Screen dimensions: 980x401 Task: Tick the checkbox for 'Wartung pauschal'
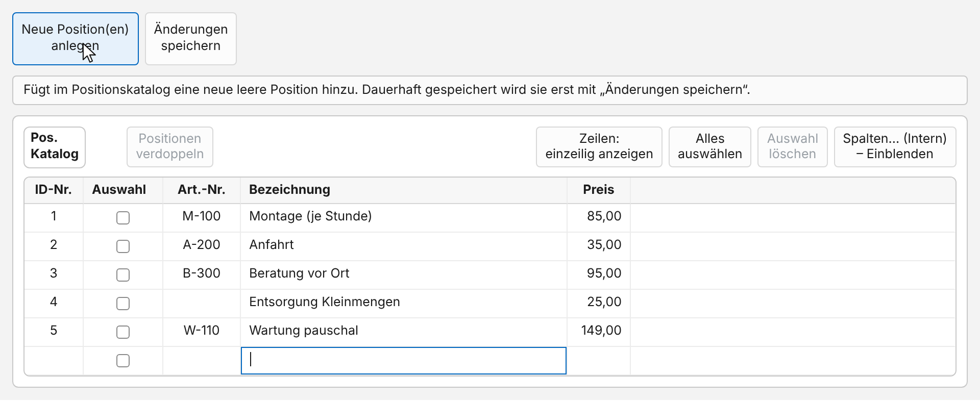tap(123, 332)
